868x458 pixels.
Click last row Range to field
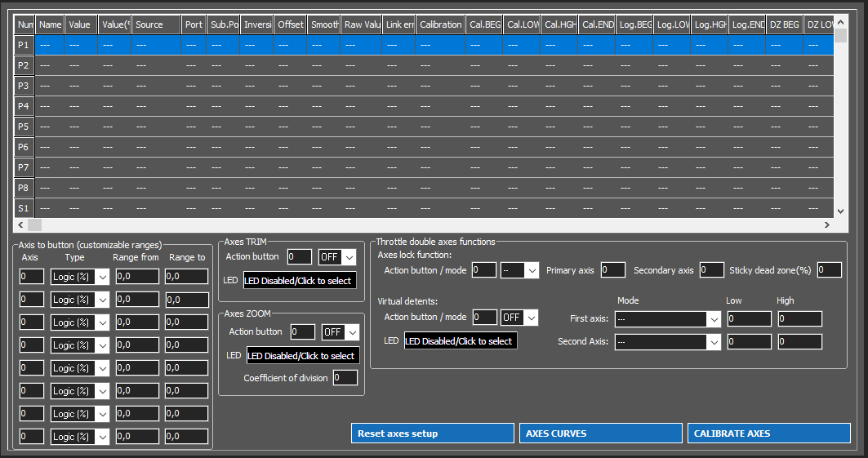coord(186,437)
